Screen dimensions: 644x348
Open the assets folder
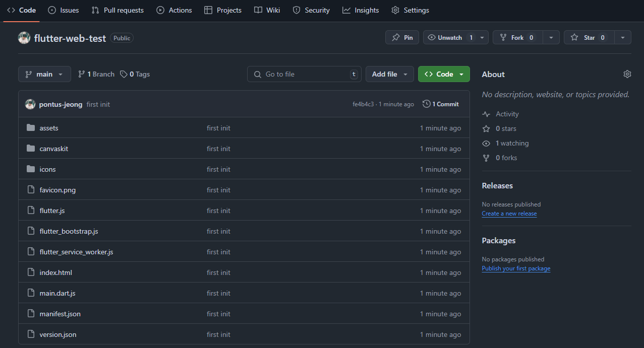49,128
